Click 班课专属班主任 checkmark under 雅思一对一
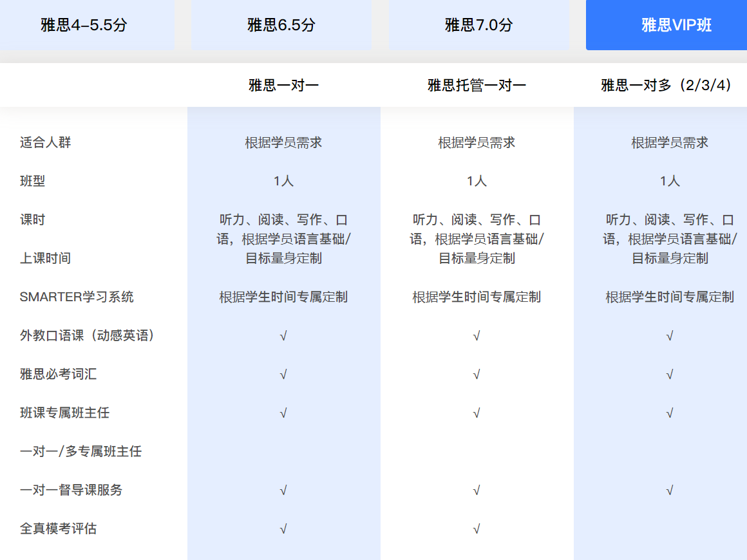747x560 pixels. [283, 413]
